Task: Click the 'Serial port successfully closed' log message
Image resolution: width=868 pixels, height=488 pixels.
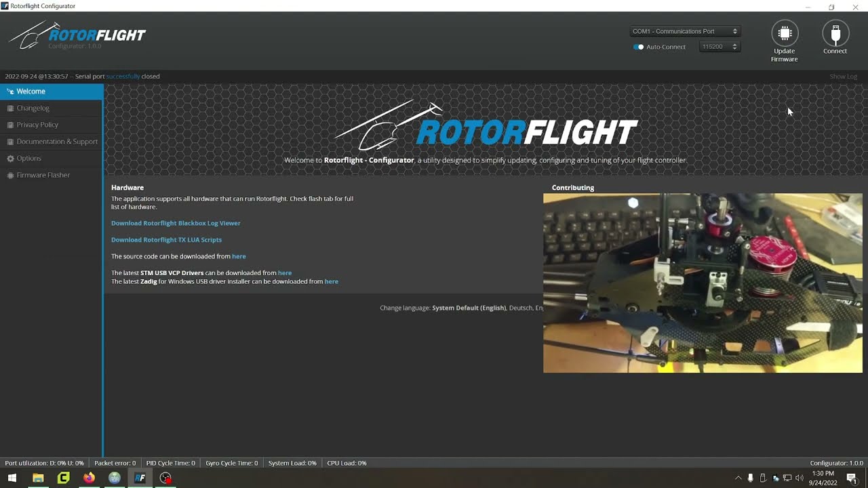Action: point(82,77)
